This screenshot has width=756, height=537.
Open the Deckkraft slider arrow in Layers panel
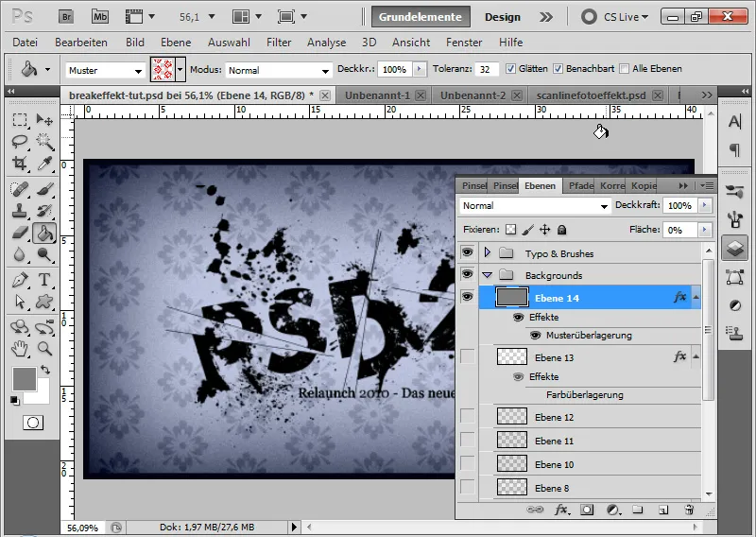click(x=704, y=205)
